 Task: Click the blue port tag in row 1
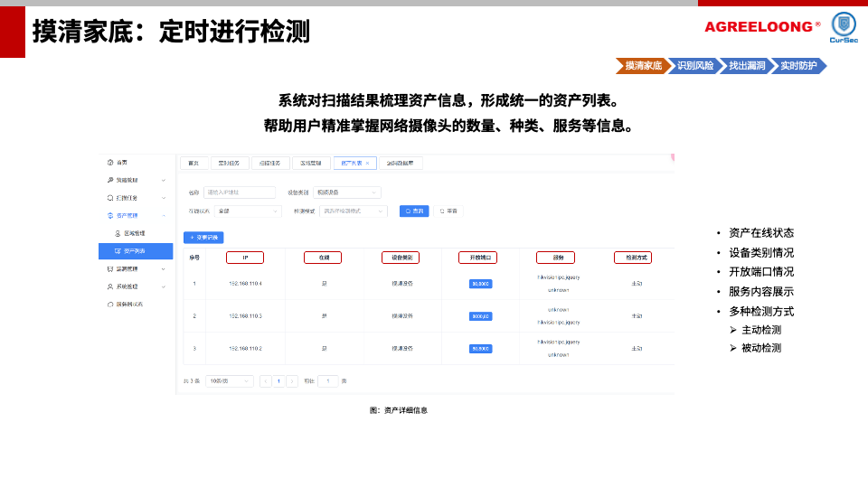pyautogui.click(x=480, y=284)
